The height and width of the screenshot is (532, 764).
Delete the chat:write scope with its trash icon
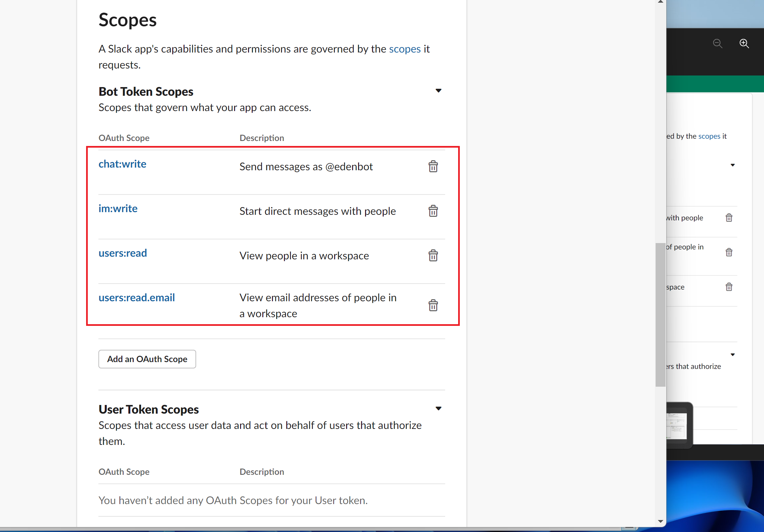[x=433, y=166]
